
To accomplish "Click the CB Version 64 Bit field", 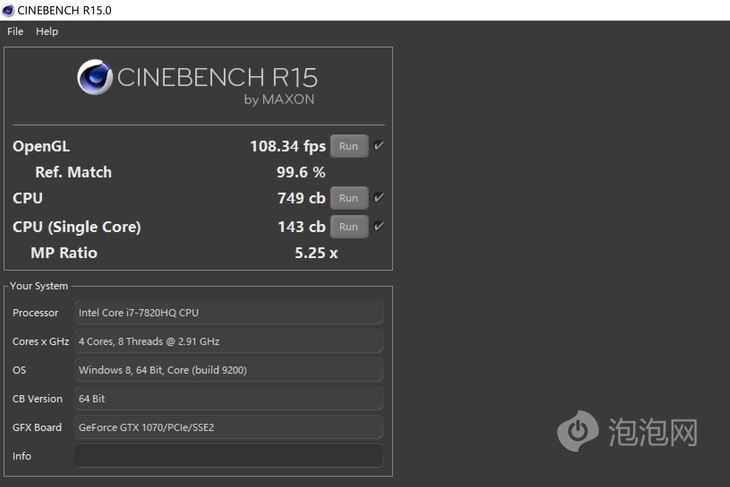I will click(x=229, y=399).
